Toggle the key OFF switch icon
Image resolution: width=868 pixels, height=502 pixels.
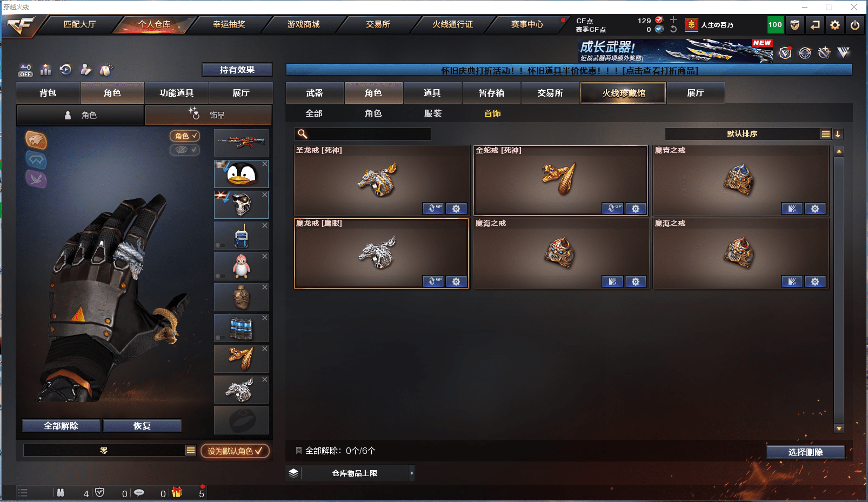25,70
